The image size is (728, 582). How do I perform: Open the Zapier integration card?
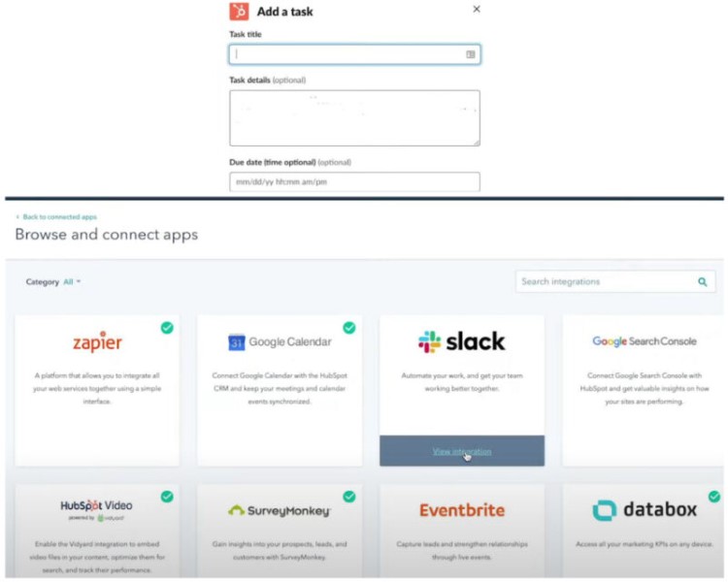[x=97, y=390]
